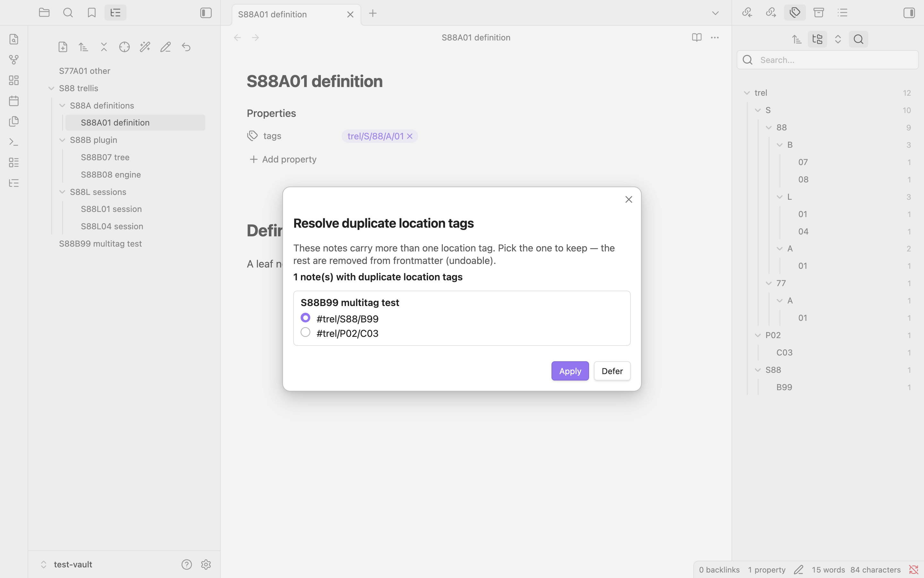This screenshot has width=924, height=578.
Task: Open the tab list dropdown chevron
Action: click(x=715, y=13)
